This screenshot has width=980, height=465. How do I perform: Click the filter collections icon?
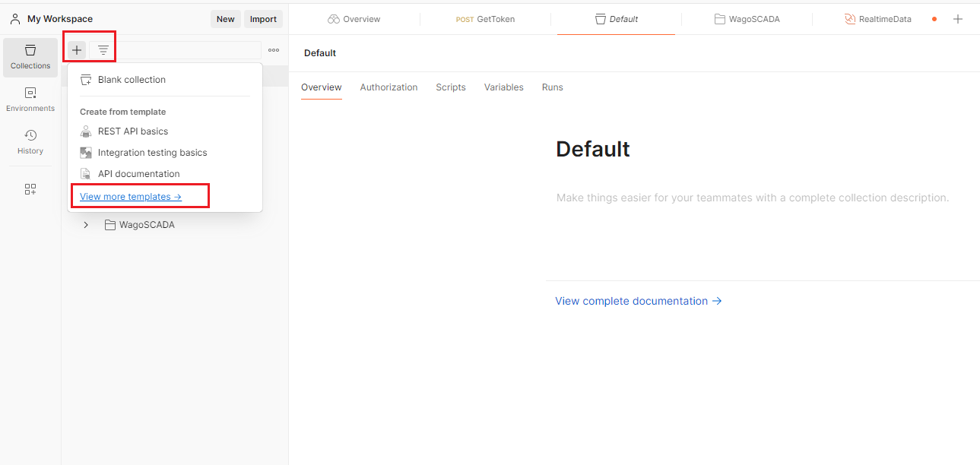coord(103,50)
